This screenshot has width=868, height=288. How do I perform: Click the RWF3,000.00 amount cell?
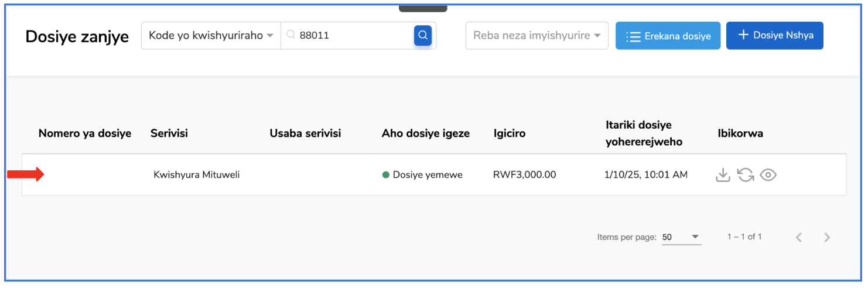525,174
